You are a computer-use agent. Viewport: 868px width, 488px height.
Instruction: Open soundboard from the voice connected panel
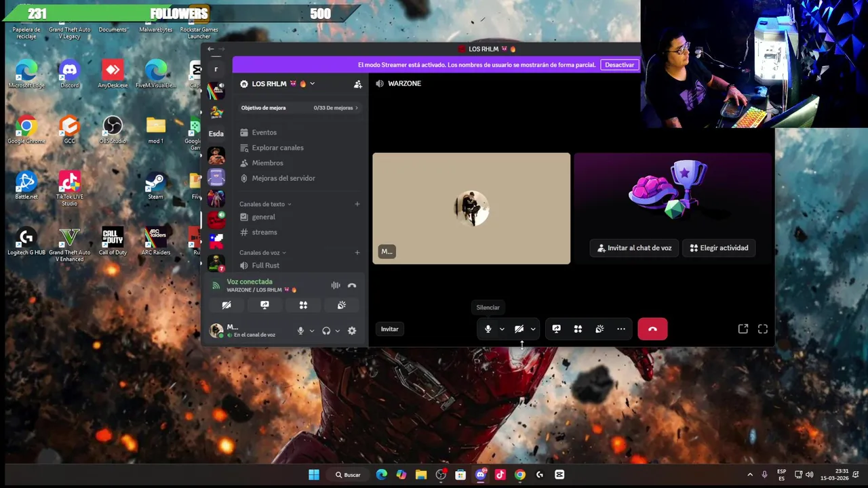(342, 305)
